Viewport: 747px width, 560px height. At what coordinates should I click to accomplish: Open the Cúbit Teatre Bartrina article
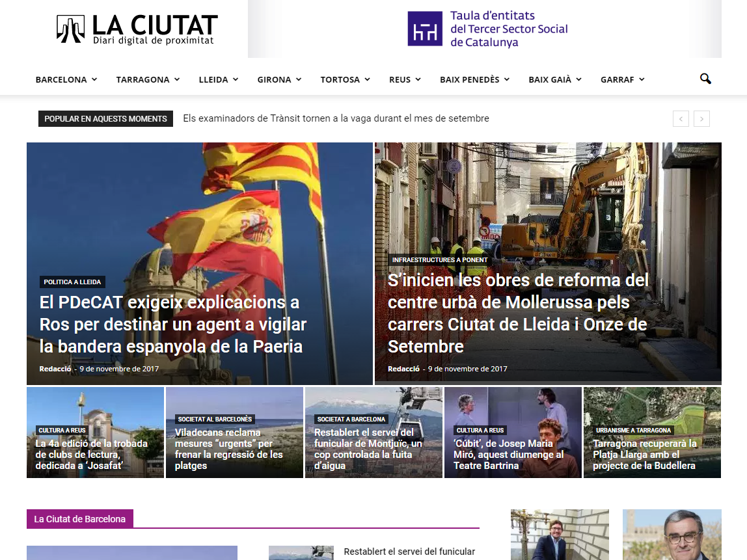(x=508, y=455)
